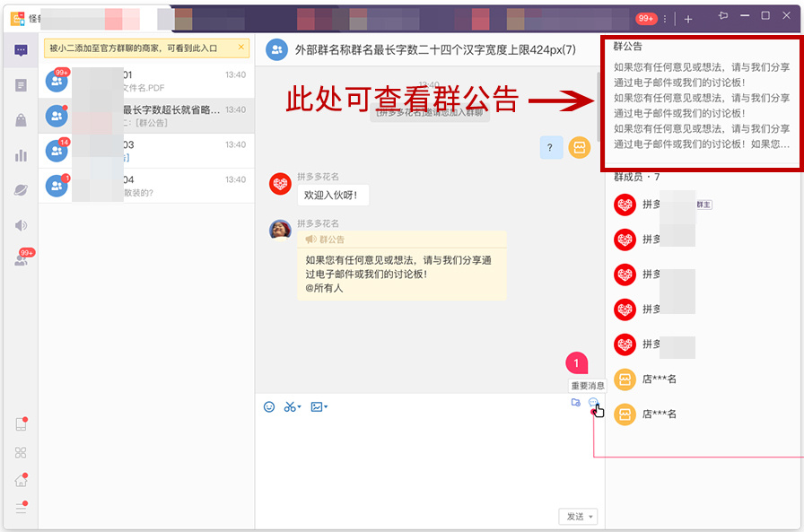
Task: Select the image send tool
Action: (x=317, y=407)
